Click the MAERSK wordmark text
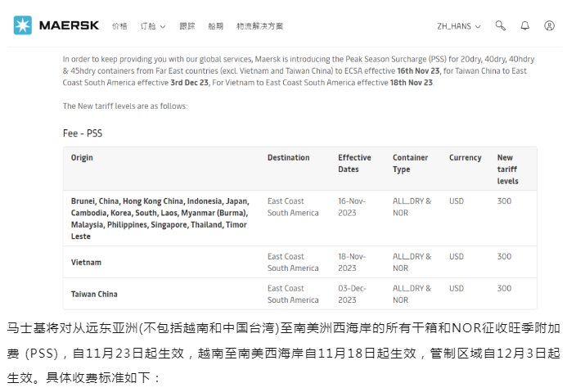567x392 pixels. tap(69, 25)
